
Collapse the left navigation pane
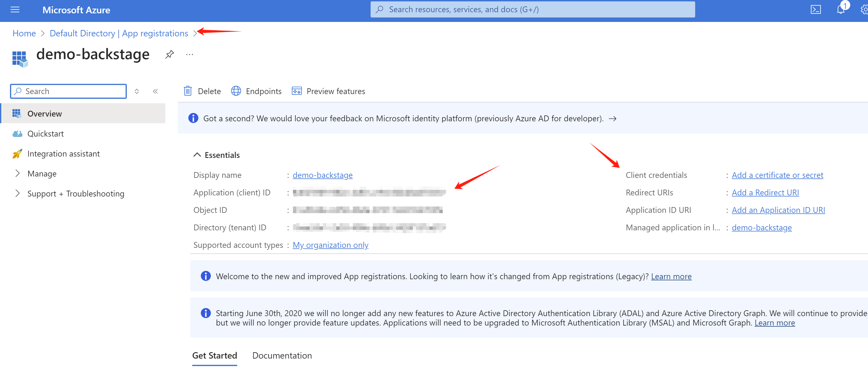pyautogui.click(x=155, y=91)
